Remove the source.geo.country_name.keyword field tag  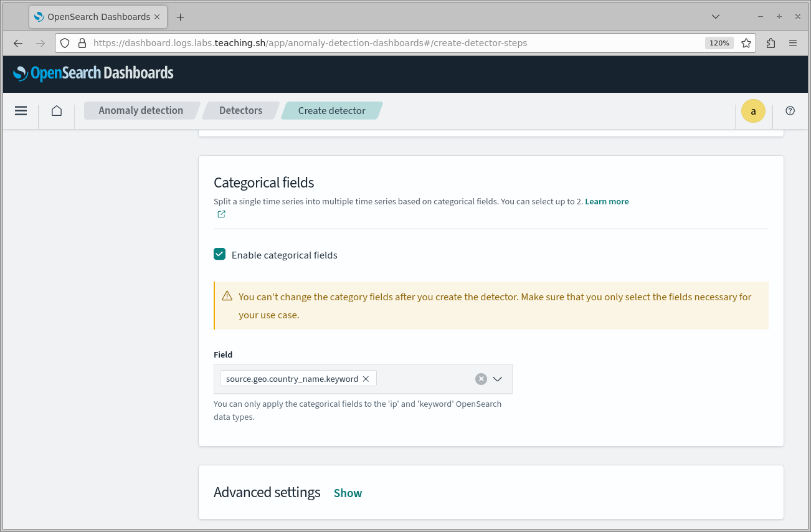[x=366, y=379]
